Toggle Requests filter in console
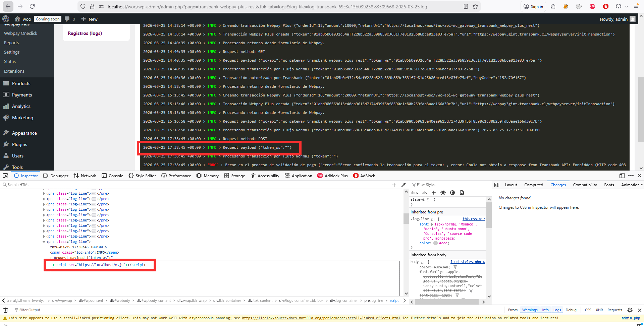 pyautogui.click(x=615, y=310)
